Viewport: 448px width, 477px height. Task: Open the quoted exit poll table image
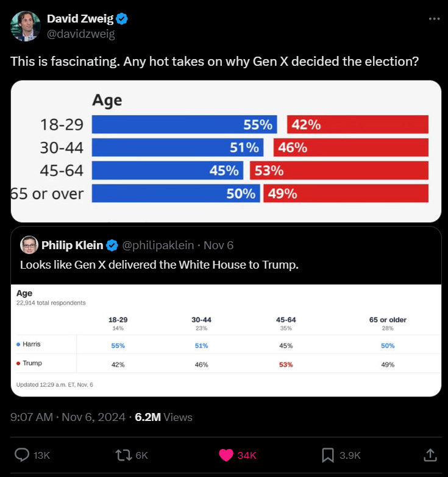(x=226, y=341)
